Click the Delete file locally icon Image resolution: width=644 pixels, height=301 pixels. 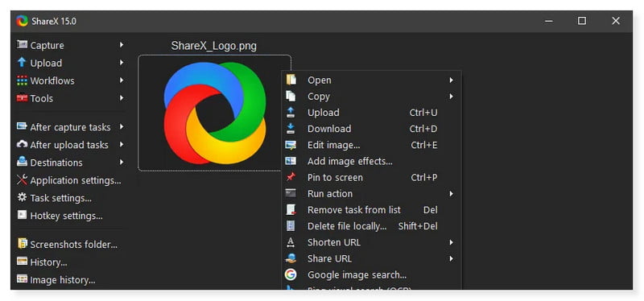coord(291,226)
